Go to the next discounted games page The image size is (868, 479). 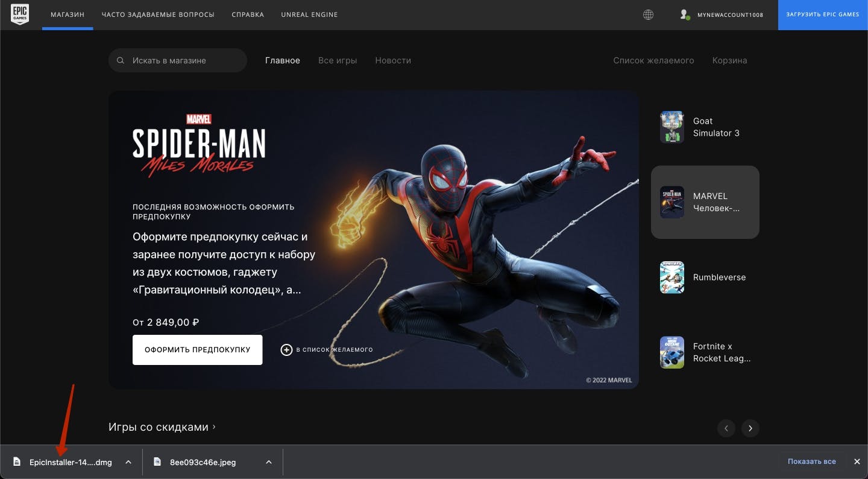tap(750, 428)
